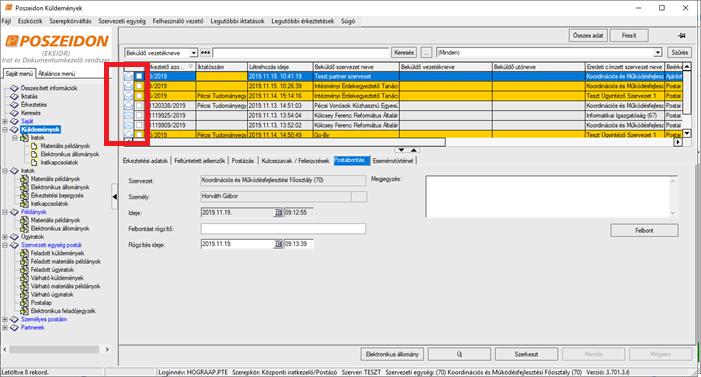The image size is (701, 377).
Task: Switch to the Eseménytörténet tab
Action: 393,161
